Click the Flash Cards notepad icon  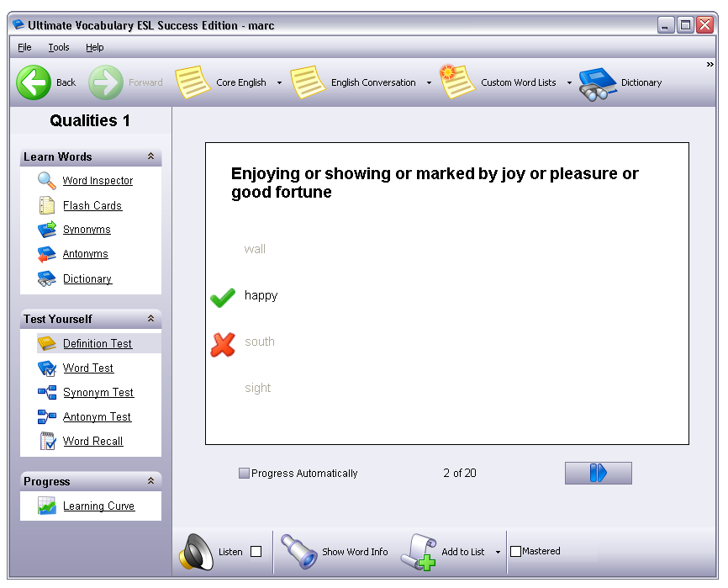click(x=47, y=204)
